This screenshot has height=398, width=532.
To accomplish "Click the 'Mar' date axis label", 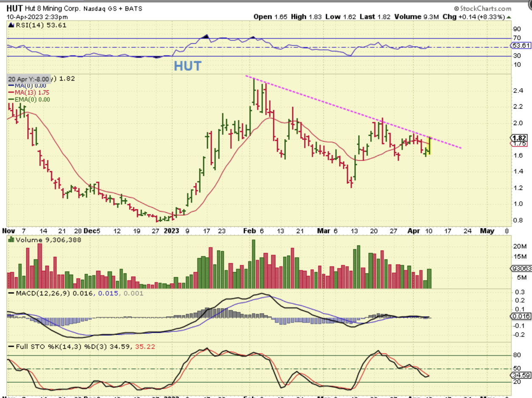I will click(x=323, y=231).
